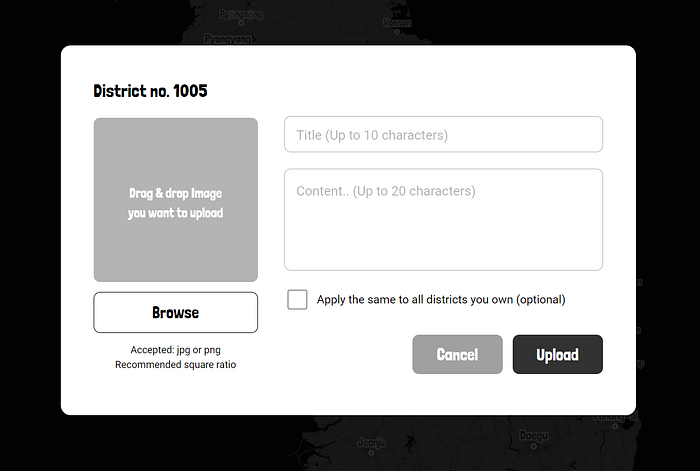Click into the Content text area
700x471 pixels.
tap(443, 219)
